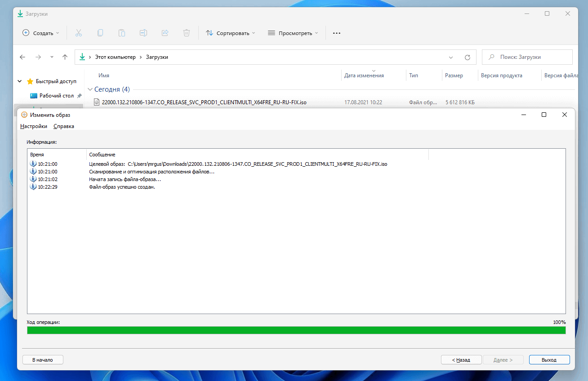This screenshot has height=381, width=588.
Task: Click the Share icon in toolbar
Action: (x=165, y=33)
